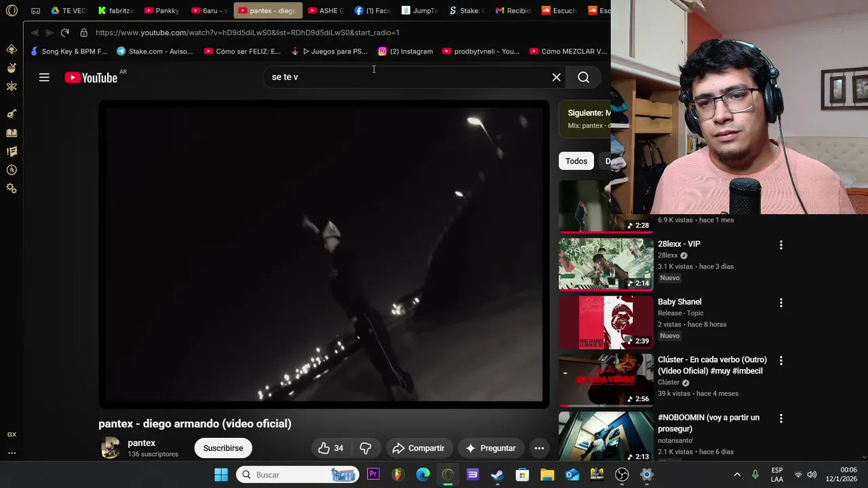Open the 'Stake.com - Aviso...' bookmark
This screenshot has width=868, height=488.
pyautogui.click(x=155, y=51)
